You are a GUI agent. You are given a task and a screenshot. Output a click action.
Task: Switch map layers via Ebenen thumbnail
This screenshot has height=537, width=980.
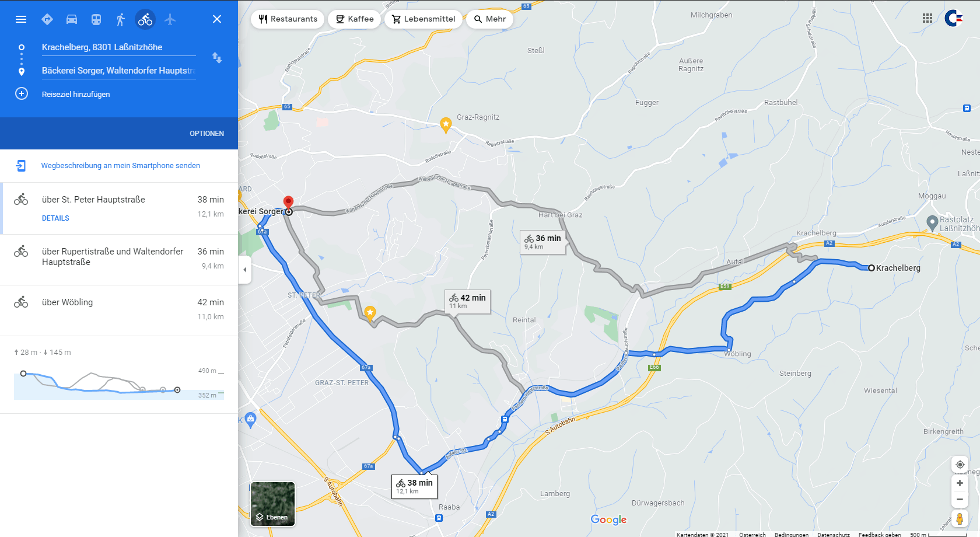point(272,504)
